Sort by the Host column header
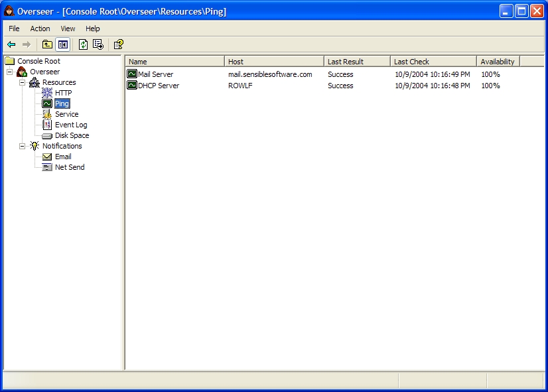The width and height of the screenshot is (548, 392). [x=275, y=62]
